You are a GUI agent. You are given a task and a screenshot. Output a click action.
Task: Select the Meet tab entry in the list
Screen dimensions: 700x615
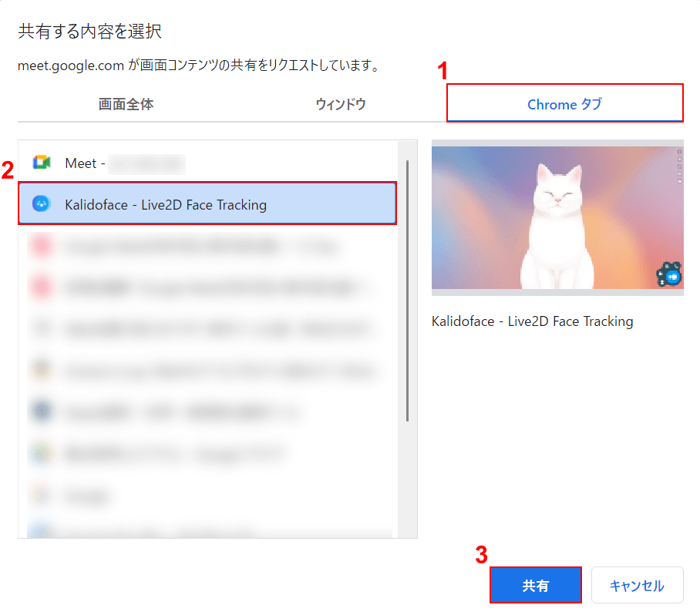click(207, 163)
